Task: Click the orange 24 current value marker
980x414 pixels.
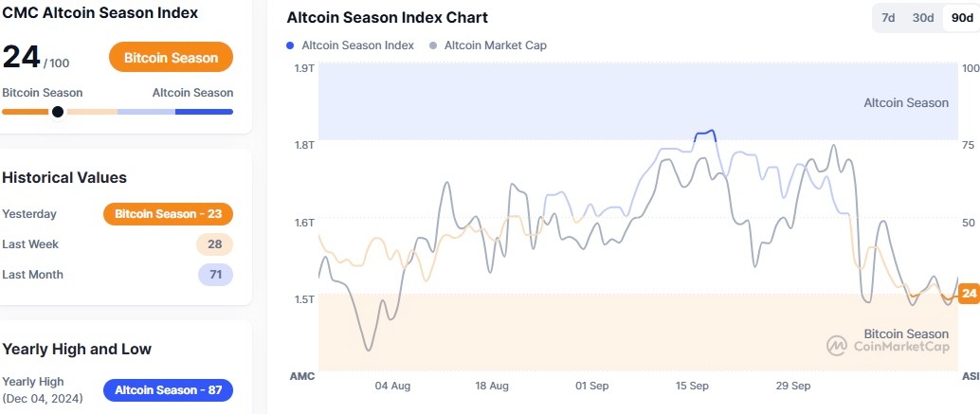Action: coord(969,294)
